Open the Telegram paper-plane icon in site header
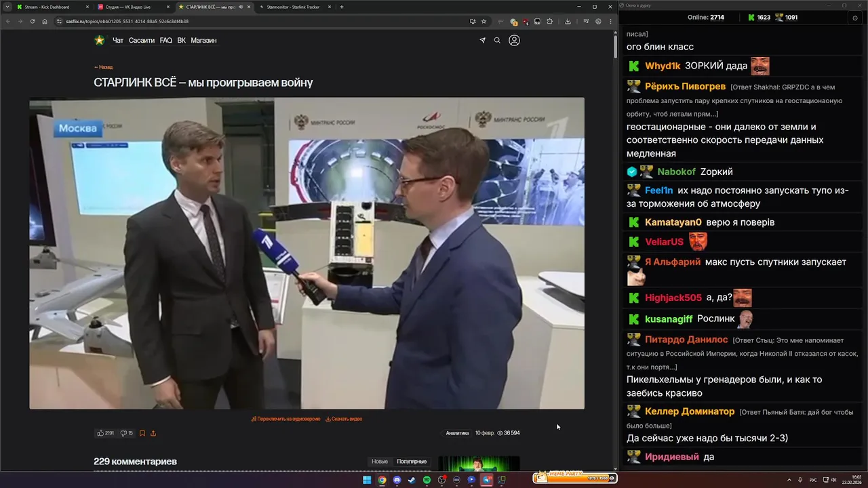 point(482,40)
